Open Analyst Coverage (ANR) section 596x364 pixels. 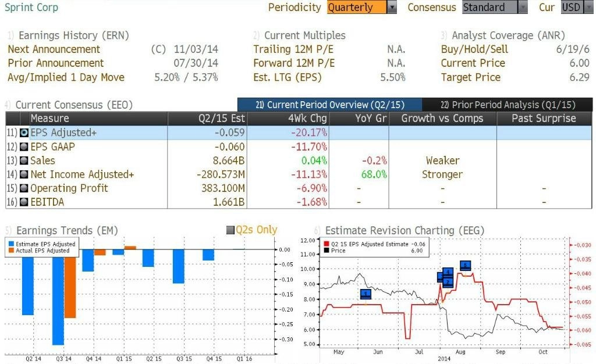point(508,35)
